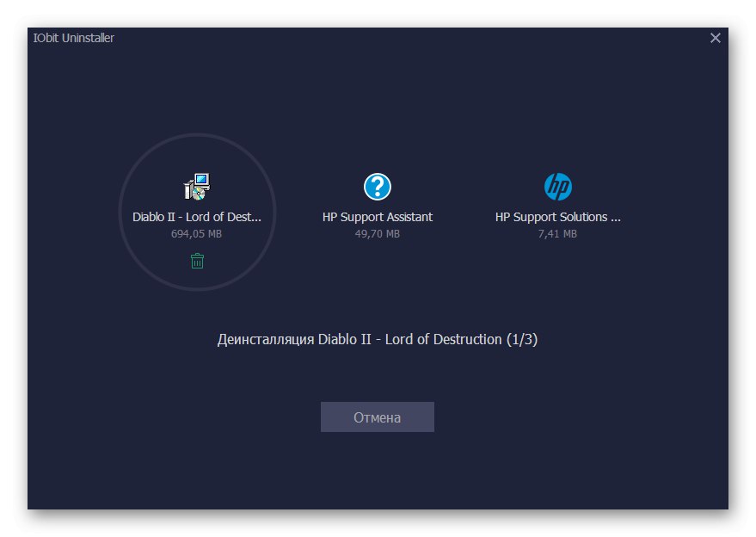Select the "HP Support Assistant" label

point(377,217)
